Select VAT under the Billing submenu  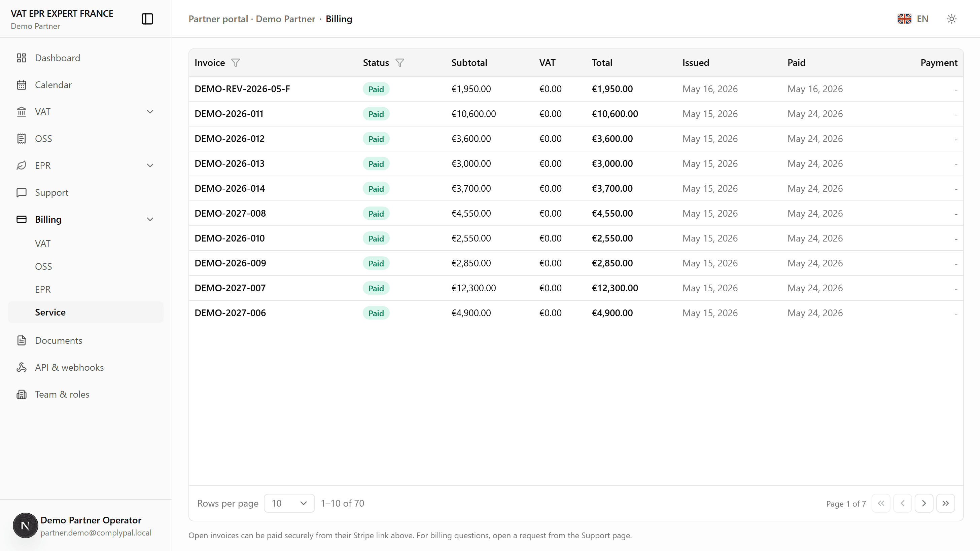click(43, 244)
